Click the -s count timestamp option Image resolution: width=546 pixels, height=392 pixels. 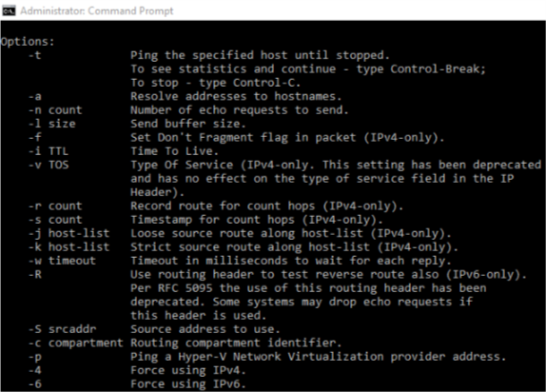tap(205, 220)
